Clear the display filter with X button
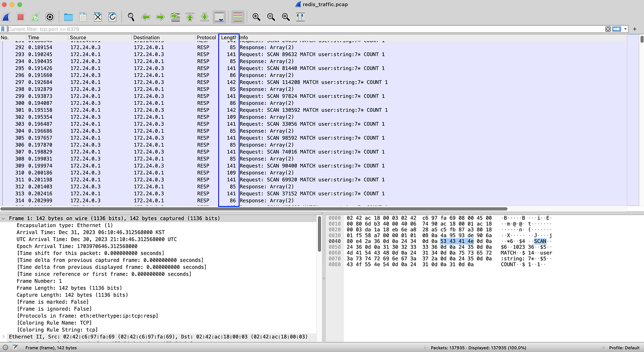The height and width of the screenshot is (352, 644). coord(608,29)
